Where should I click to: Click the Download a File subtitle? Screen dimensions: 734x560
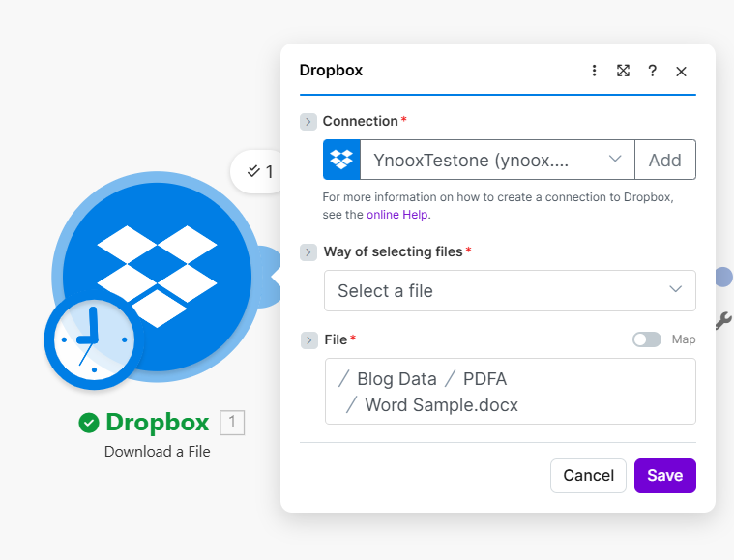point(158,452)
